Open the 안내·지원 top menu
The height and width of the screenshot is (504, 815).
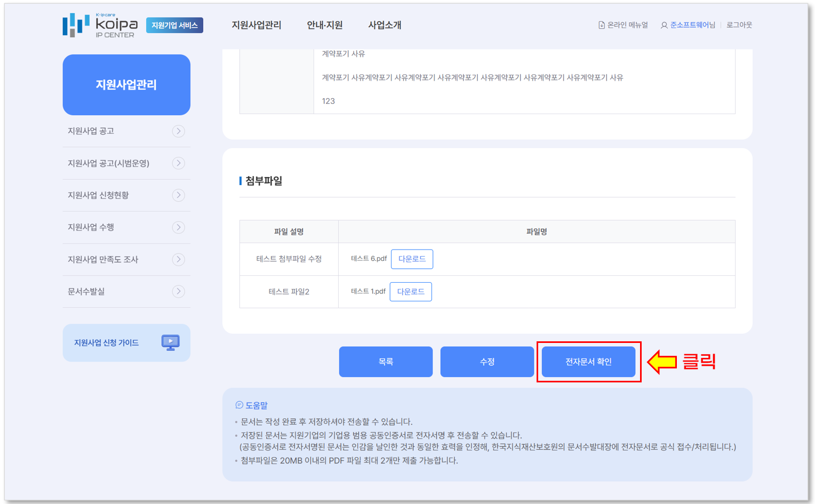[324, 25]
